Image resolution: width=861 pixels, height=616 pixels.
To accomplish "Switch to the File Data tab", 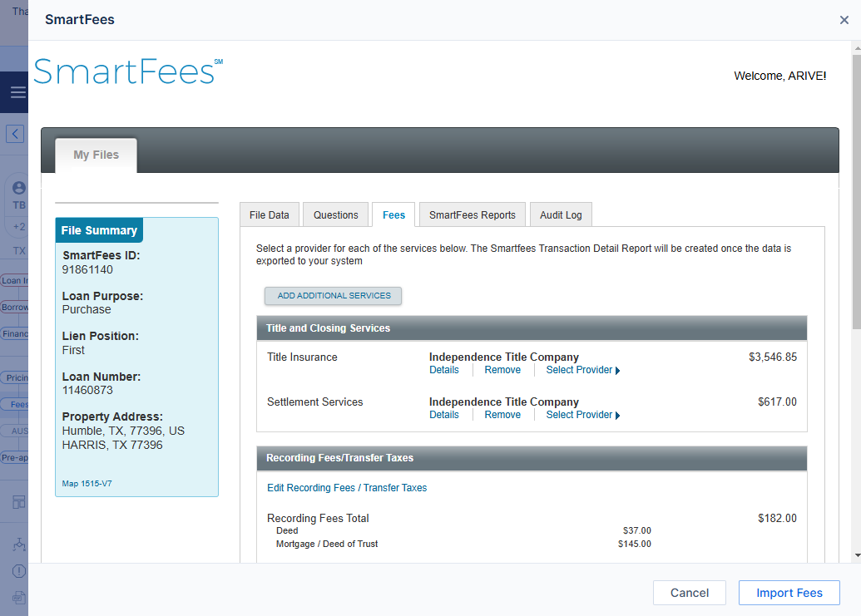I will [x=269, y=215].
